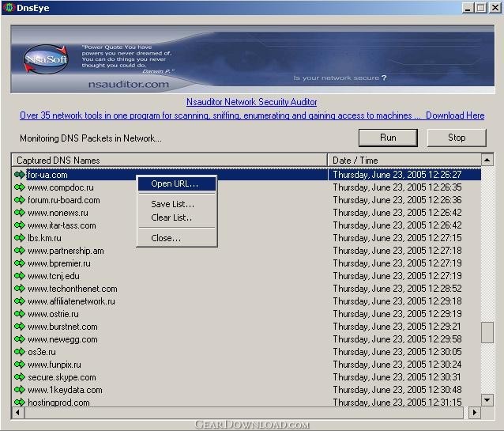Select the www.nonews.ru entry
The height and width of the screenshot is (431, 504).
tap(58, 213)
